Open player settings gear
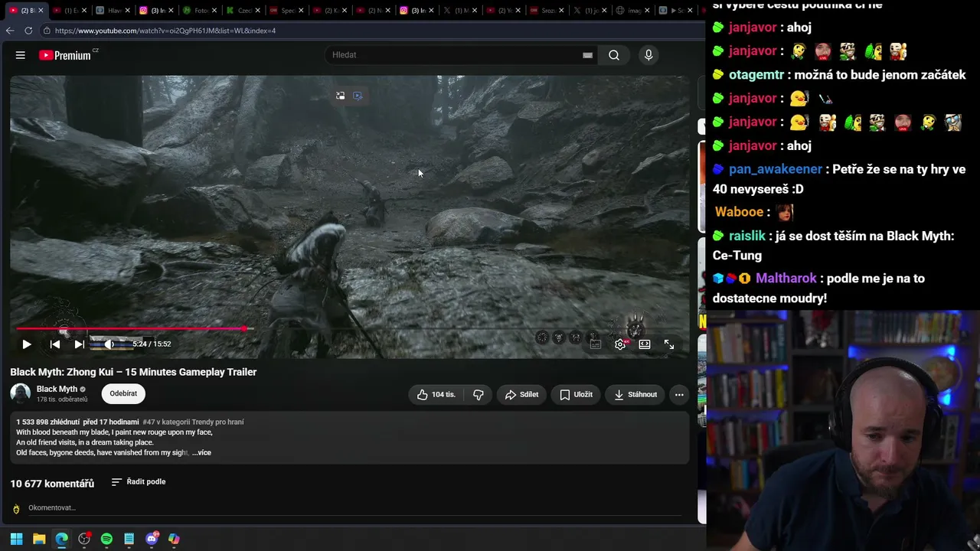The width and height of the screenshot is (980, 551). [620, 344]
